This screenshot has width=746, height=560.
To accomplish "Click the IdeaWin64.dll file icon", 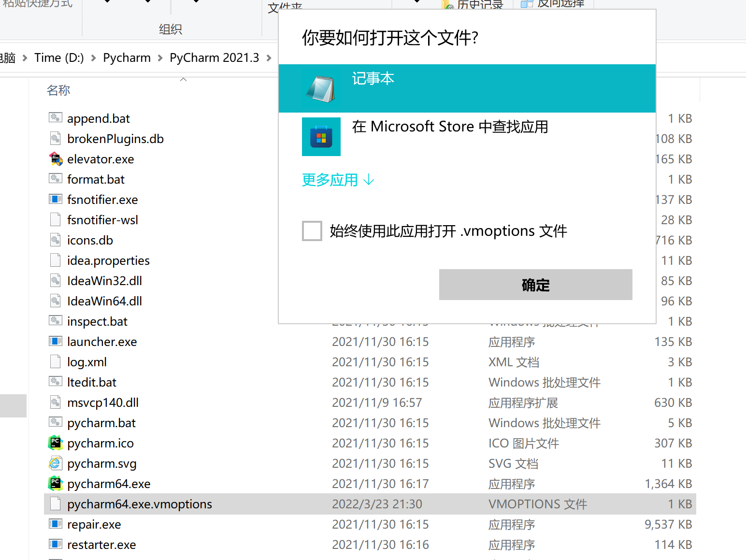I will pos(56,301).
